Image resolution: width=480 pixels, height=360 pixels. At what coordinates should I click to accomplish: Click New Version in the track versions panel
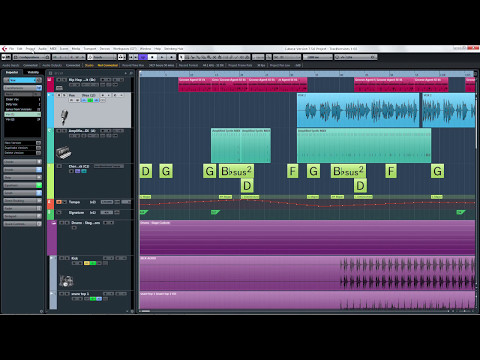22,143
